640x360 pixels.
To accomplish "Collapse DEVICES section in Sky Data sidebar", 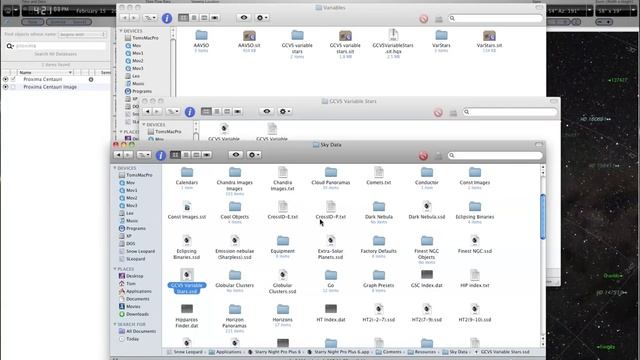I will 115,168.
